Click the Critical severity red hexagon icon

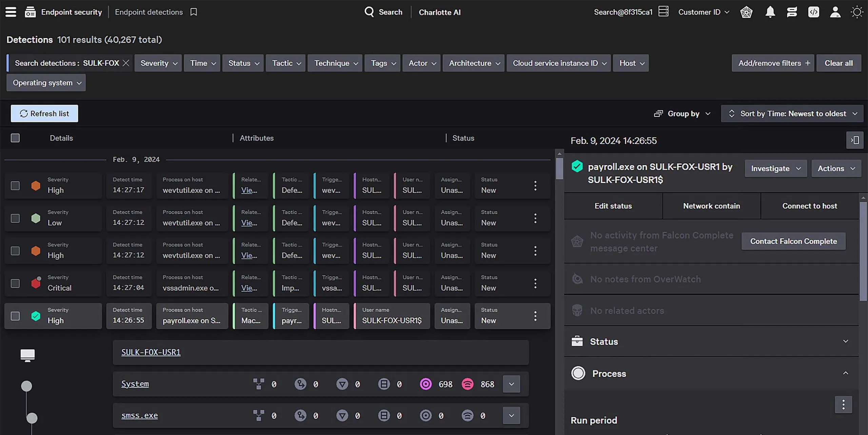pos(36,283)
